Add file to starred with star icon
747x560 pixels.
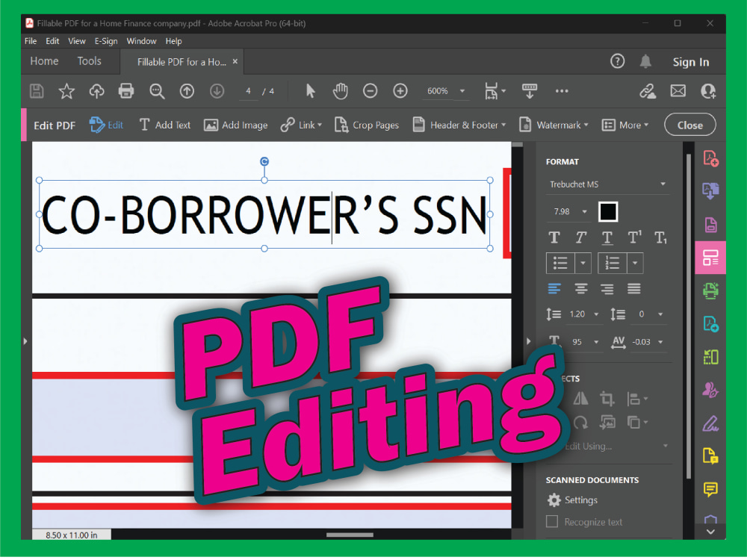coord(66,91)
